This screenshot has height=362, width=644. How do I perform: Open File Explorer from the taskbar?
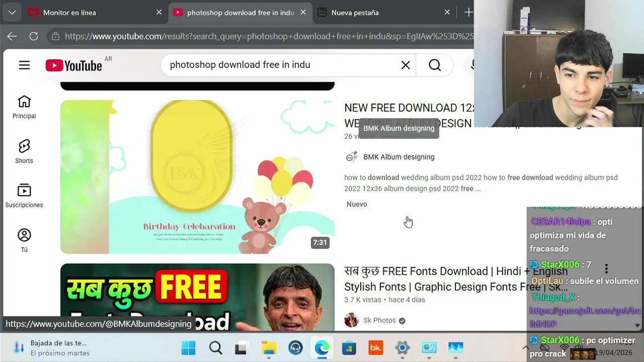click(x=269, y=348)
